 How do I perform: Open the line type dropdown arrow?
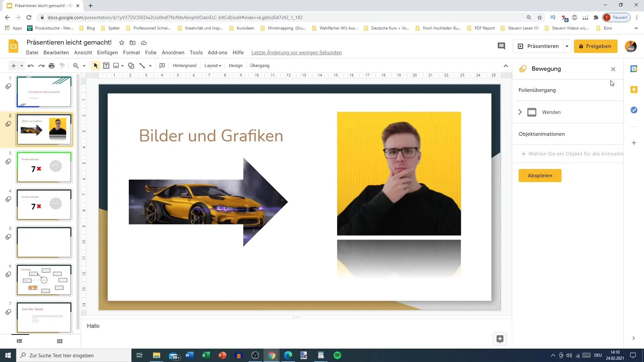point(150,66)
